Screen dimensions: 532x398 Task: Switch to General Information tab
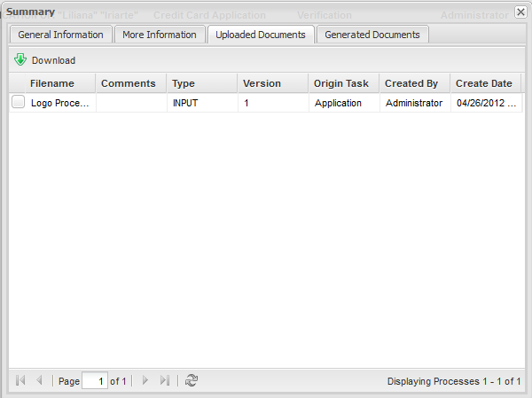point(61,35)
